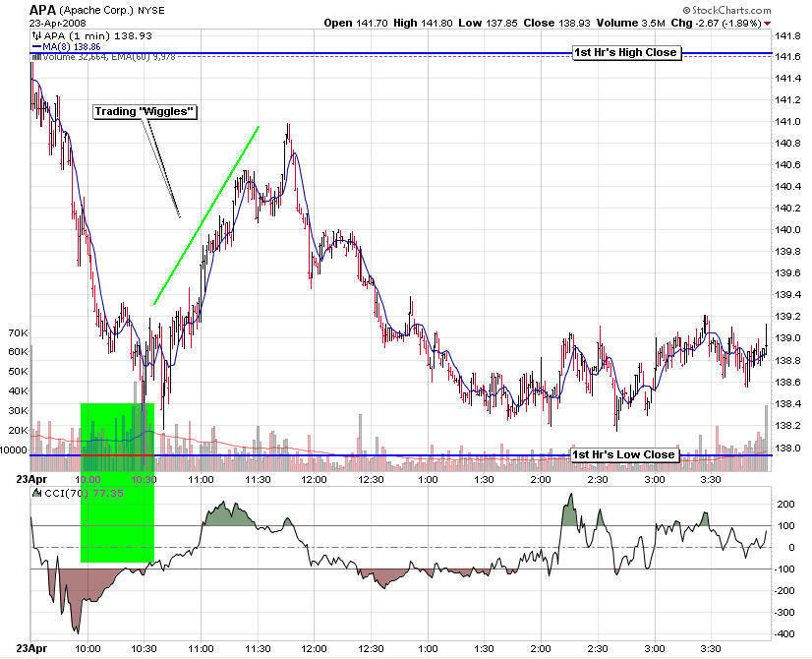The width and height of the screenshot is (812, 659).
Task: Click the Volume 3.5M value in the header
Action: tap(630, 23)
